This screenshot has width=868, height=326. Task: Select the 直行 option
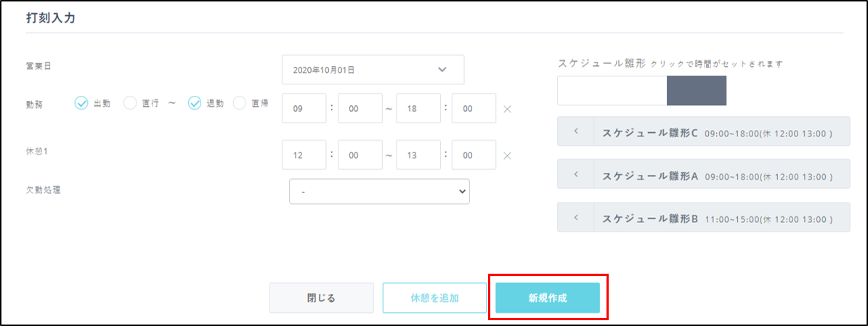pos(129,103)
